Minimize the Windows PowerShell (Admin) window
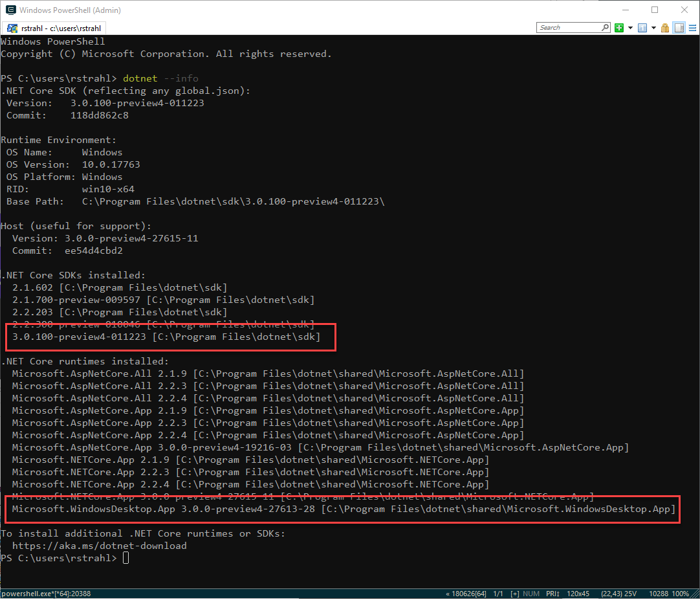The width and height of the screenshot is (700, 602). [626, 10]
